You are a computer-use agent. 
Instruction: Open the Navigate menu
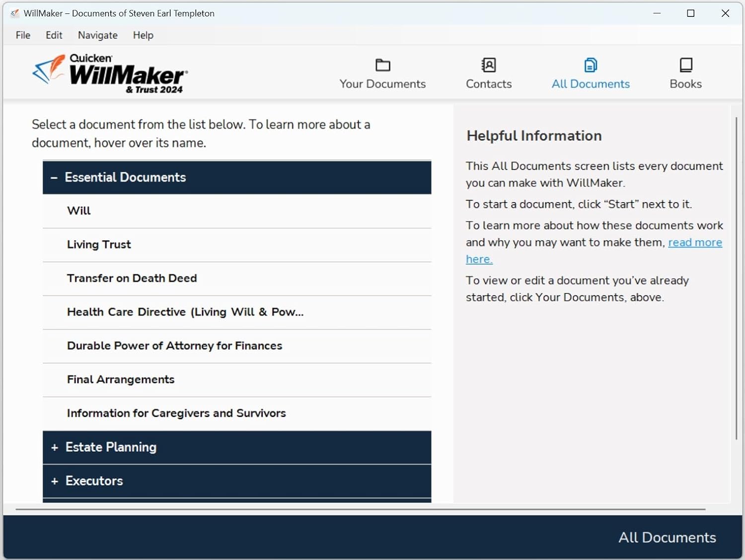(x=97, y=35)
